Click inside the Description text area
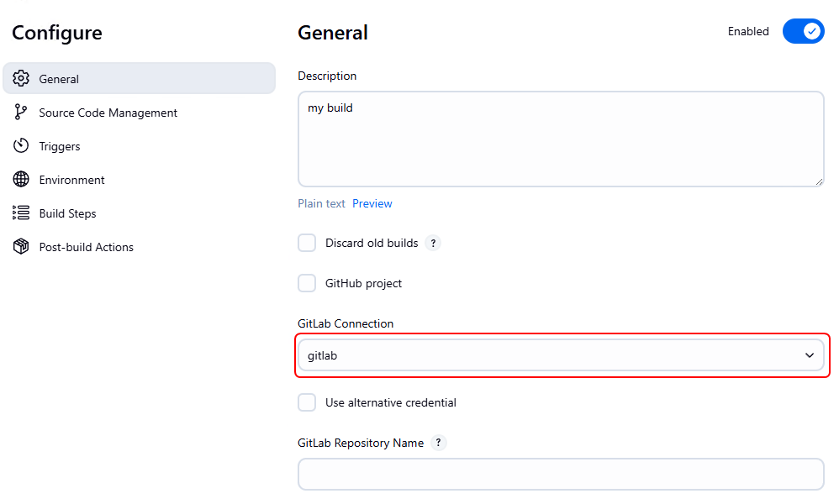This screenshot has height=504, width=839. point(561,139)
